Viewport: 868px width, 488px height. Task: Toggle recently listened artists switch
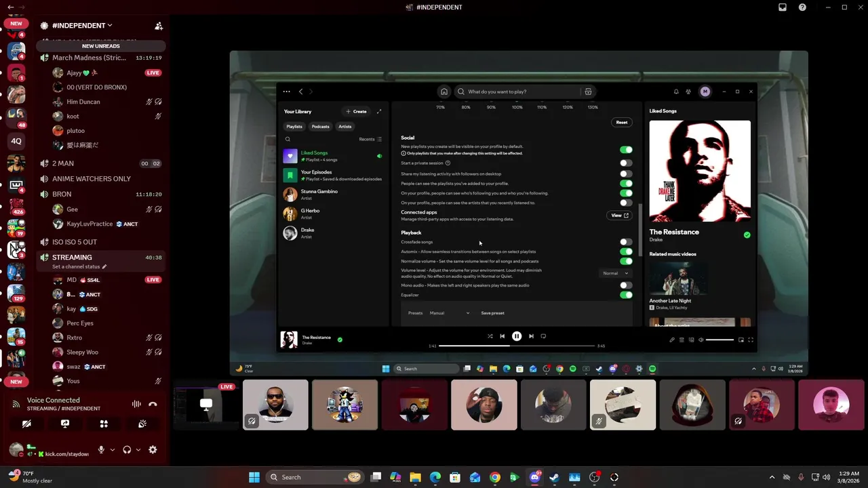[x=626, y=203]
